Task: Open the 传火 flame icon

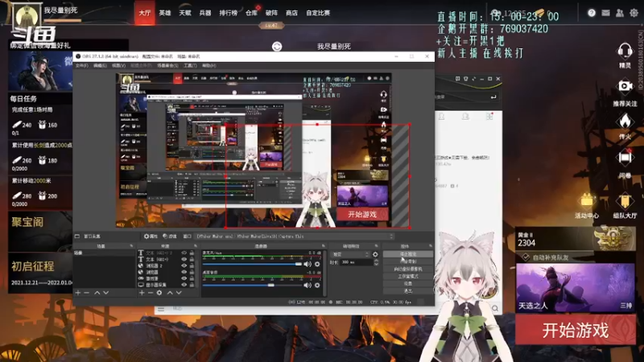Action: point(625,121)
